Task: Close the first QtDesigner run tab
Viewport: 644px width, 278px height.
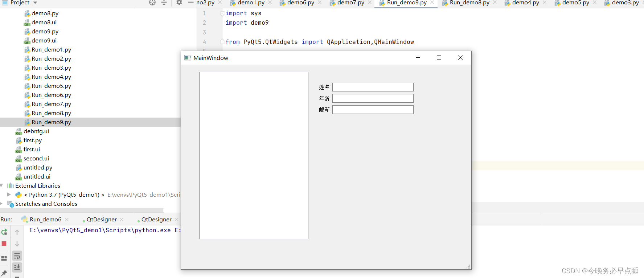Action: (x=122, y=220)
